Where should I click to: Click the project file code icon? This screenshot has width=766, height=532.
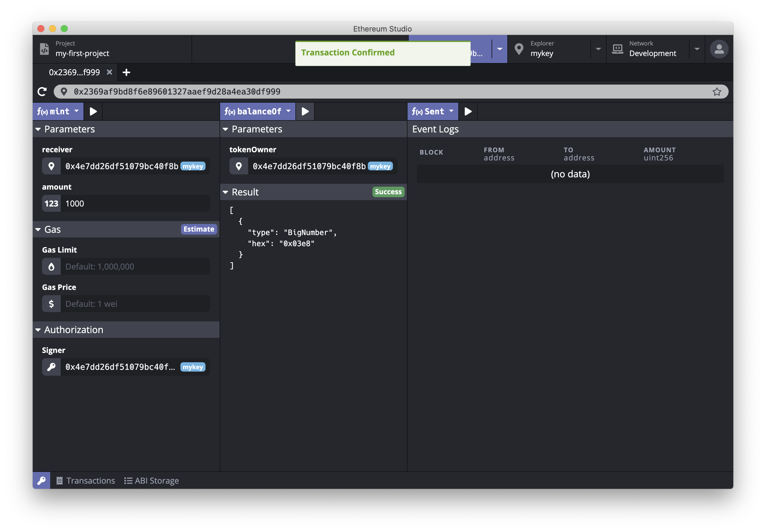(44, 49)
